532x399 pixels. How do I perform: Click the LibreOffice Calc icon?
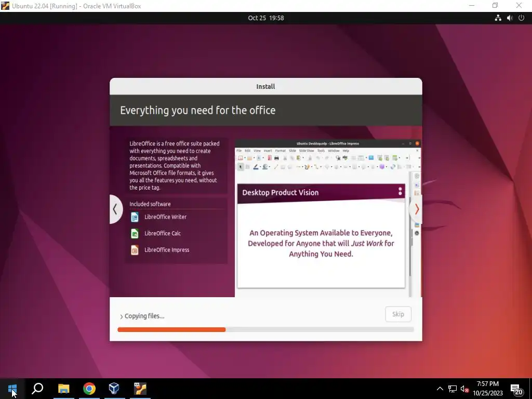(135, 233)
